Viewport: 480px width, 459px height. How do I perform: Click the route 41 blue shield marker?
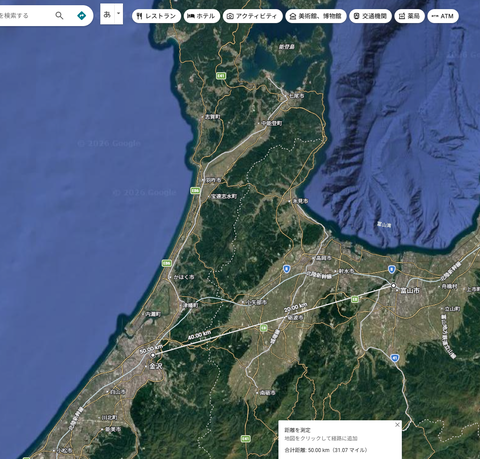click(394, 358)
